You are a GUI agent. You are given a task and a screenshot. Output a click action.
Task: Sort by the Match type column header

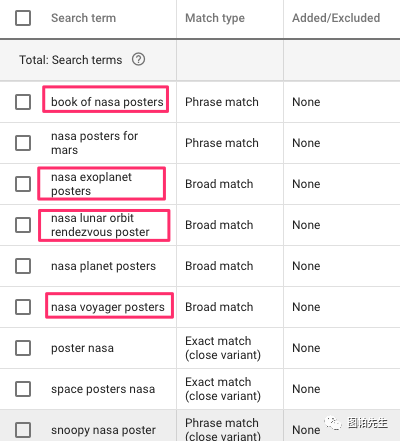[x=215, y=18]
